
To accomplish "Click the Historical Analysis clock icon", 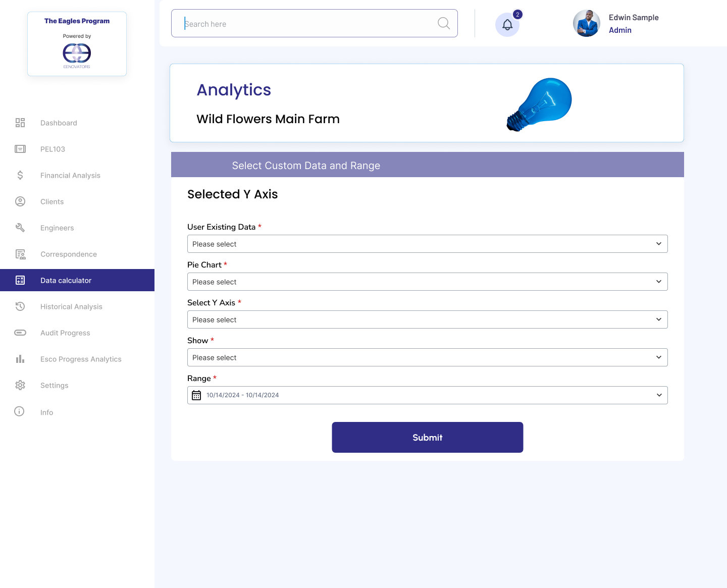I will [x=20, y=306].
